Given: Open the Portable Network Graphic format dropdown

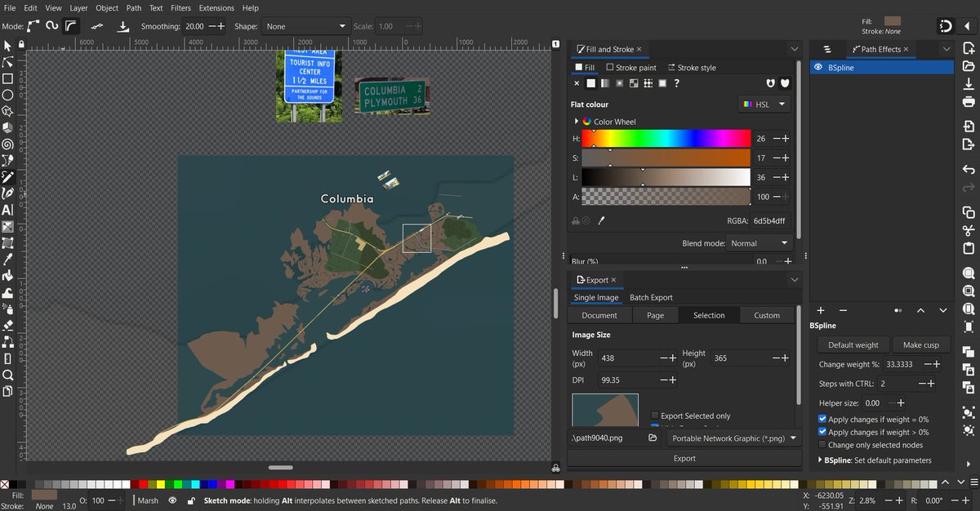Looking at the screenshot, I should (x=734, y=438).
